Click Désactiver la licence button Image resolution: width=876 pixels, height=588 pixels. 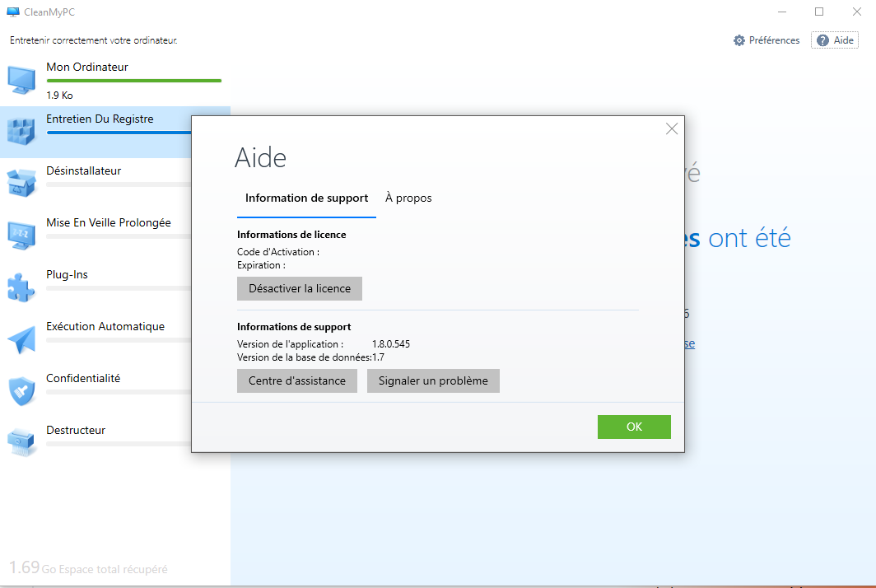point(300,288)
